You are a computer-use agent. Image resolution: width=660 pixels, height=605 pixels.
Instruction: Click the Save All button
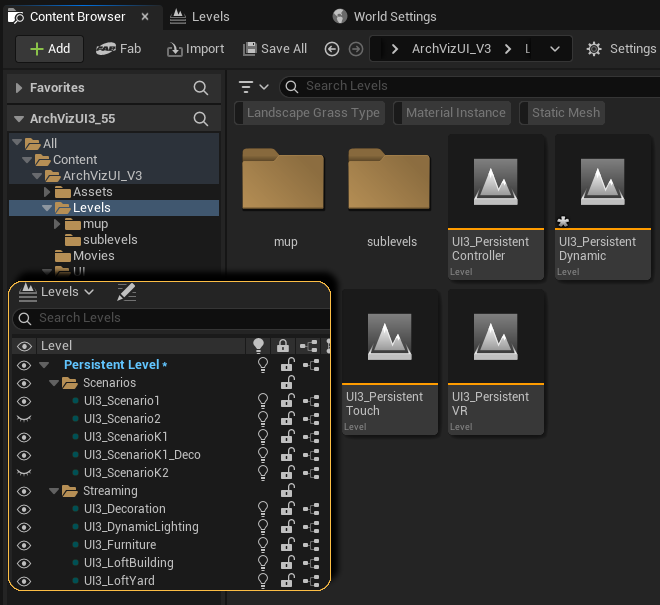pos(273,48)
